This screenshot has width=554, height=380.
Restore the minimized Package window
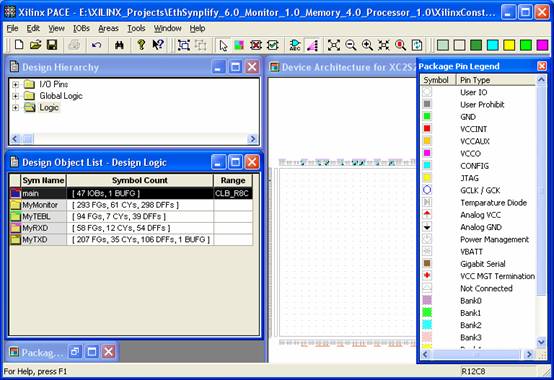coord(75,352)
